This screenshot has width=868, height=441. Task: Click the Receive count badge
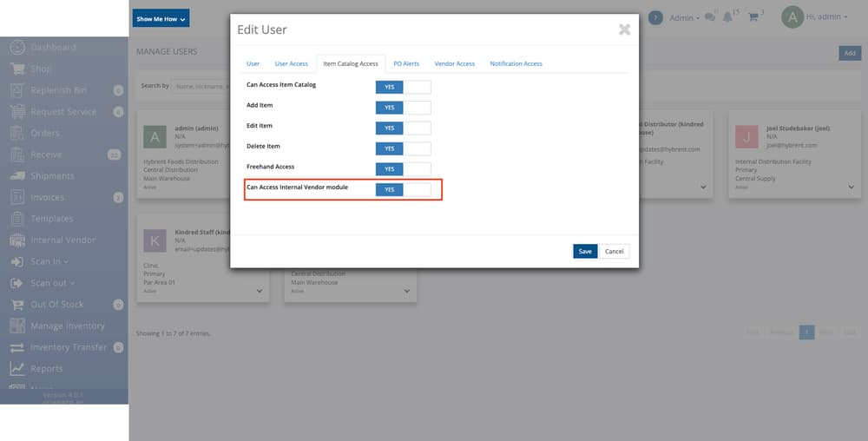tap(114, 155)
